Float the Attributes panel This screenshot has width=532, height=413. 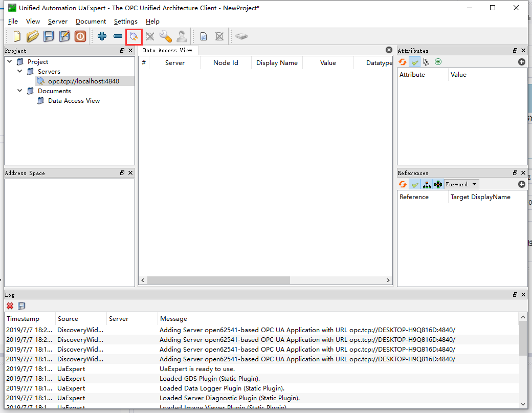[515, 51]
